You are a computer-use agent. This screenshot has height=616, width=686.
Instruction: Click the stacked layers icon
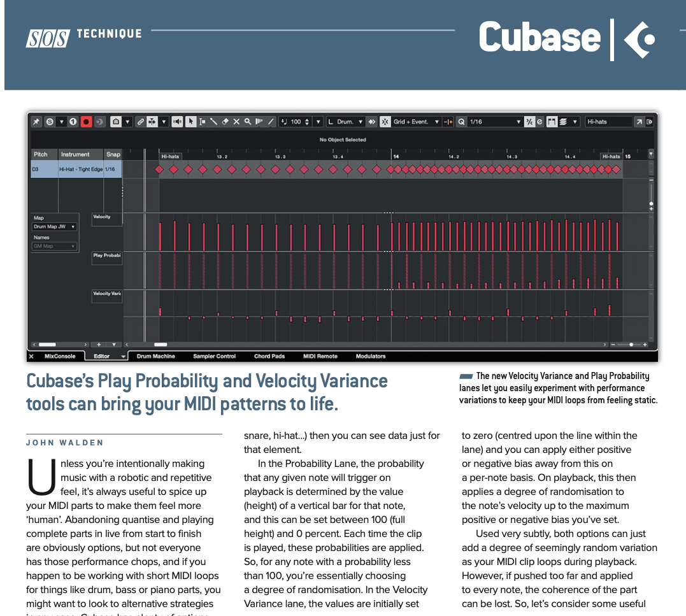[564, 122]
